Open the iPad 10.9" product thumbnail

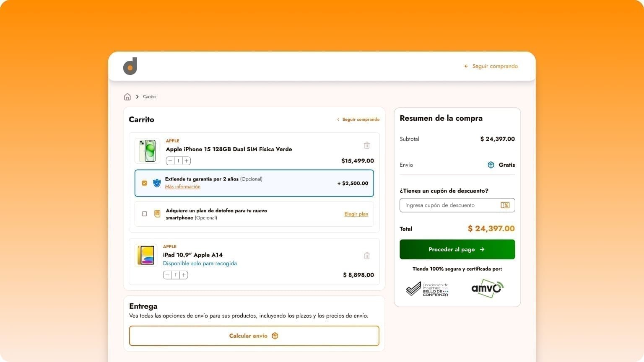tap(146, 255)
